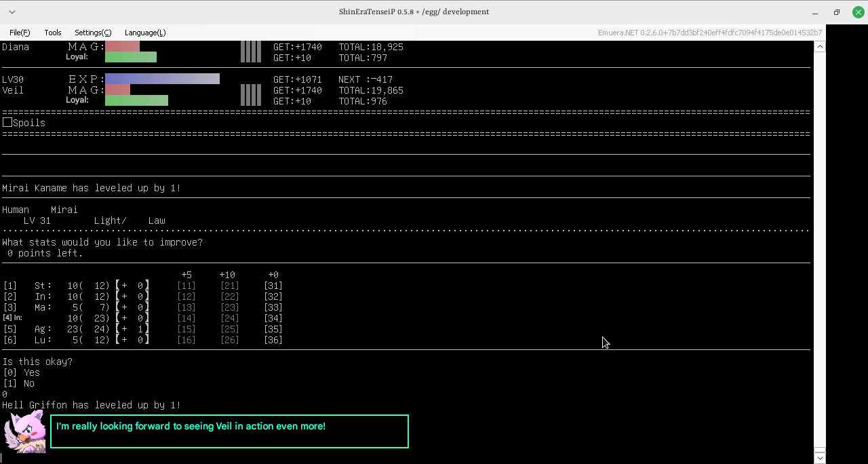Click [25] to add +10 Agility

click(x=230, y=329)
